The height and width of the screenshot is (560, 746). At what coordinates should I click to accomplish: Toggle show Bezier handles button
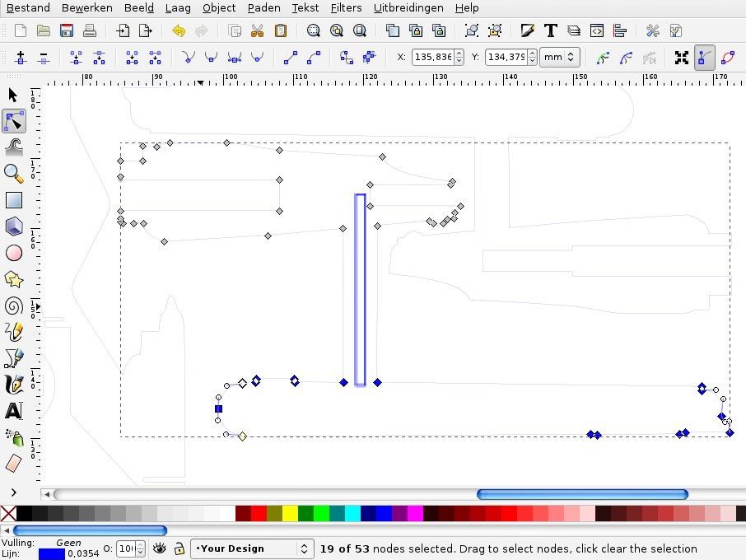point(705,58)
